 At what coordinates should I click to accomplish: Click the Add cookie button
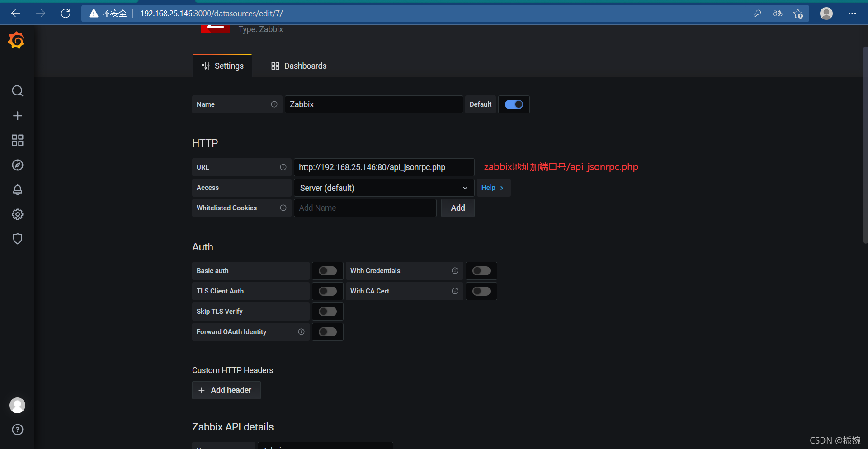pyautogui.click(x=458, y=208)
